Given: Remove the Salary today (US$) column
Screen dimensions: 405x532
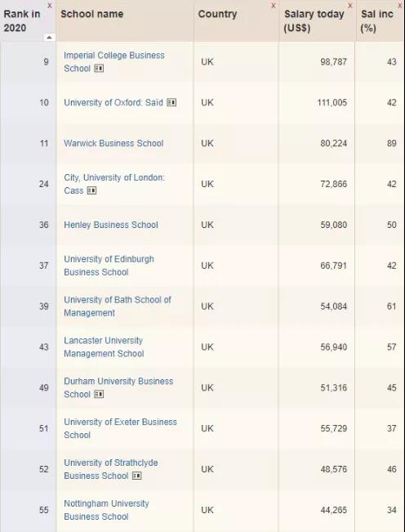Looking at the screenshot, I should tap(350, 6).
